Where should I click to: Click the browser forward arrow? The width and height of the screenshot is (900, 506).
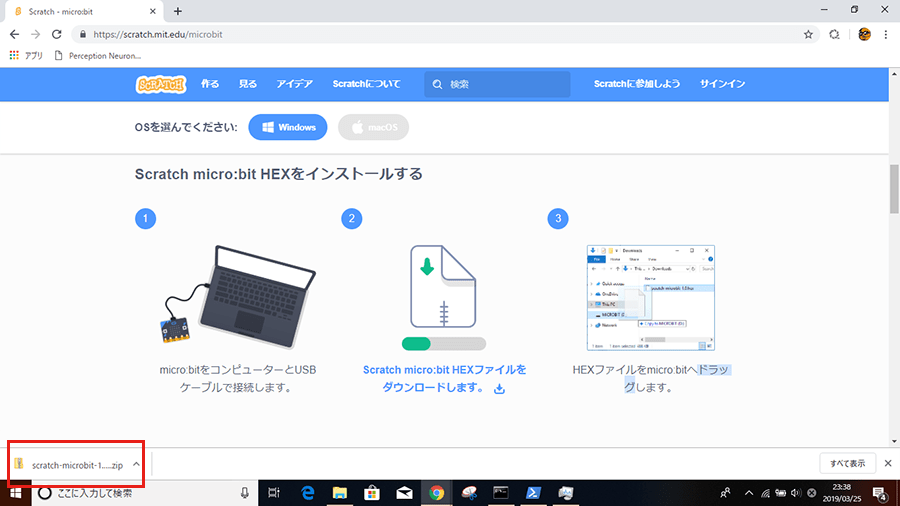(36, 34)
